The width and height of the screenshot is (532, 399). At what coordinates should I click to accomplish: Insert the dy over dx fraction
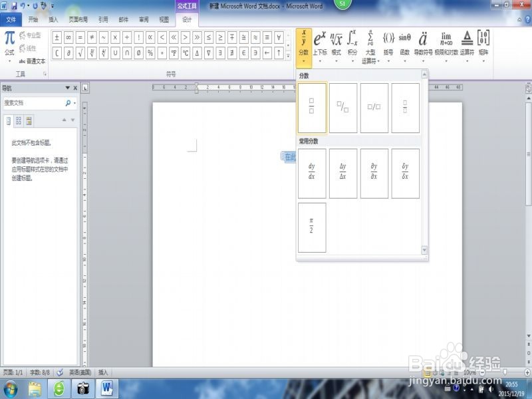point(312,174)
